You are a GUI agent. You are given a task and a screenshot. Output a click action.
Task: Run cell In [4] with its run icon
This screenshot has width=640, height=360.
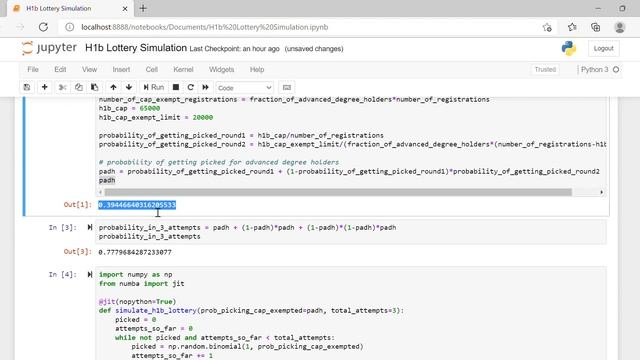point(89,274)
